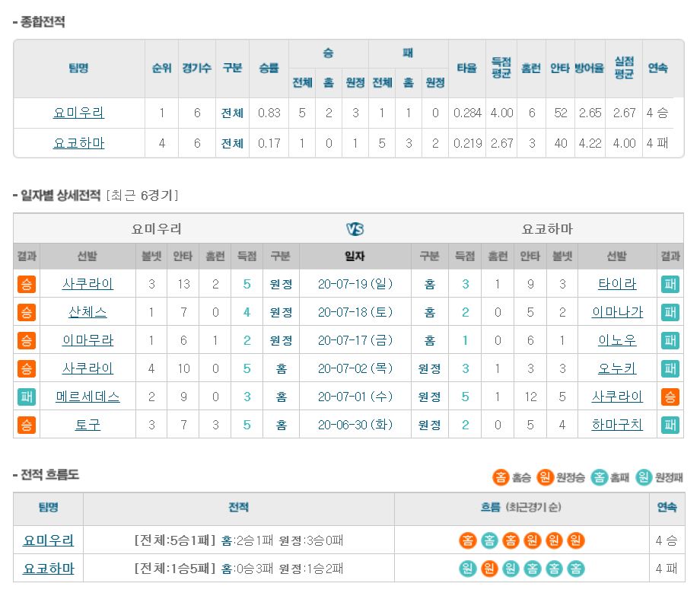Select 4 승 streak in 종합전적 table
Image resolution: width=700 pixels, height=596 pixels.
click(657, 113)
